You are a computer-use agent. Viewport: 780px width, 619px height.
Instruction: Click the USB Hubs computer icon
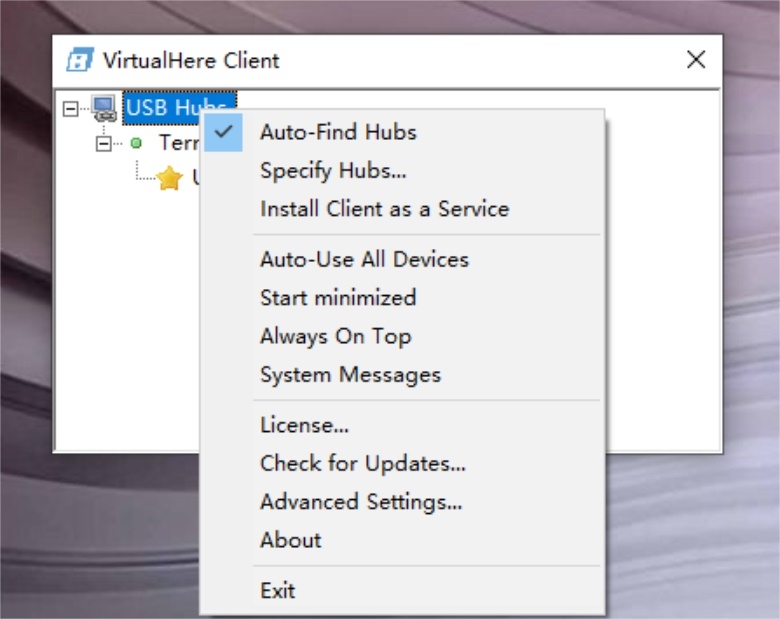pyautogui.click(x=104, y=108)
